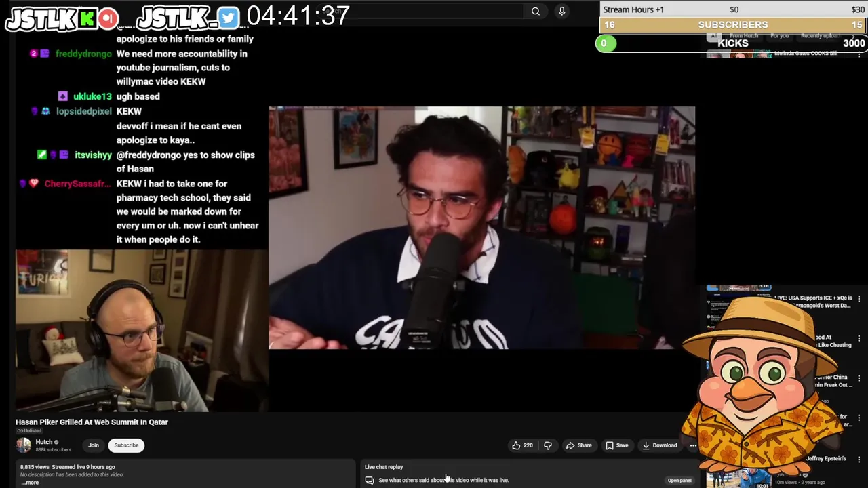Image resolution: width=868 pixels, height=488 pixels.
Task: Open the Share dialog for this video
Action: pyautogui.click(x=579, y=445)
